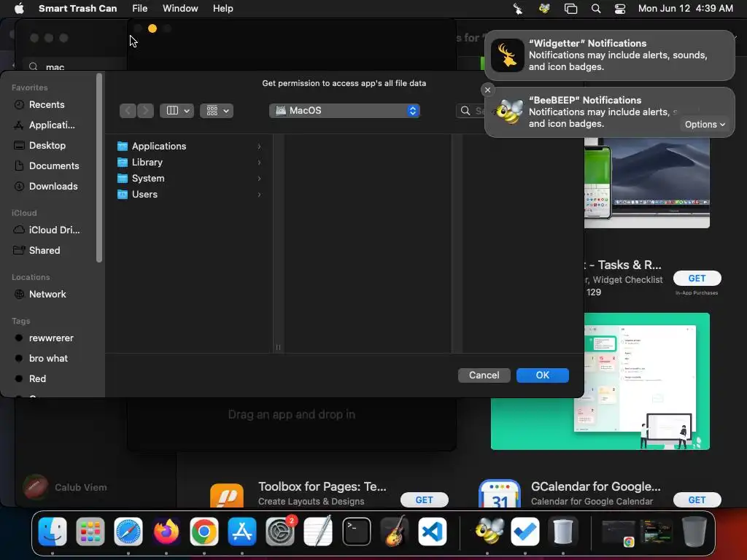Open the Help menu
This screenshot has height=560, width=747.
(x=223, y=8)
